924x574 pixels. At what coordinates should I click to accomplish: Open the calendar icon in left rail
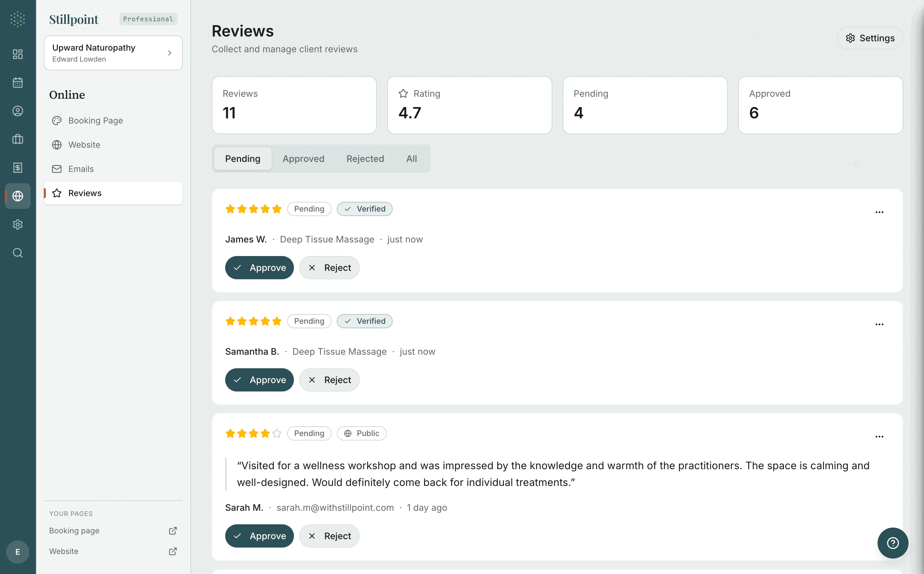tap(17, 83)
